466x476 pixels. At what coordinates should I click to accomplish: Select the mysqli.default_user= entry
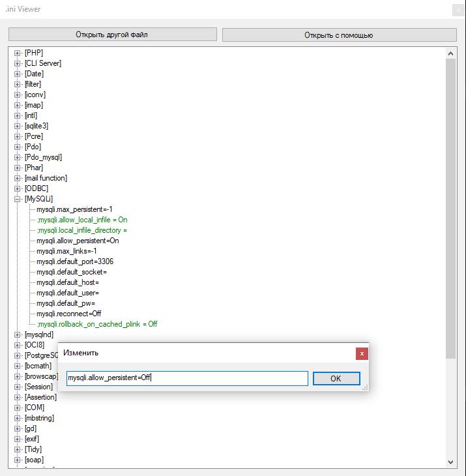point(68,293)
